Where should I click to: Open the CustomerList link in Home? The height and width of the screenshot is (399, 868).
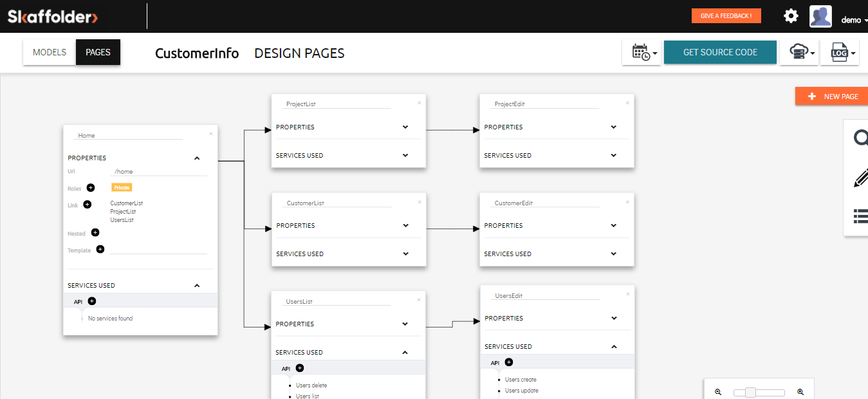pos(126,203)
